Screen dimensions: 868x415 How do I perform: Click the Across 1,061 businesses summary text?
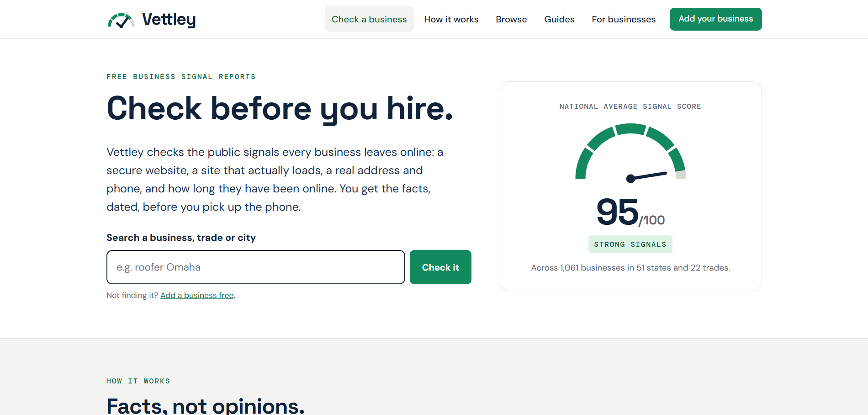(x=630, y=268)
